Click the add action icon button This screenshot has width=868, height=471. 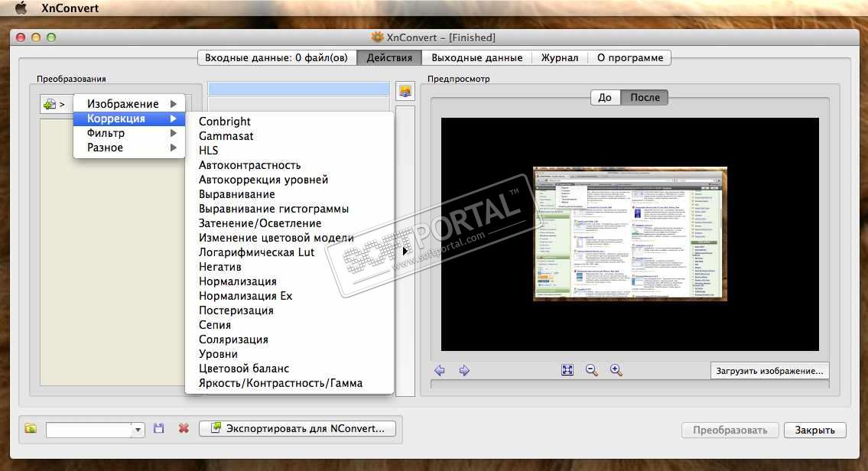point(54,104)
